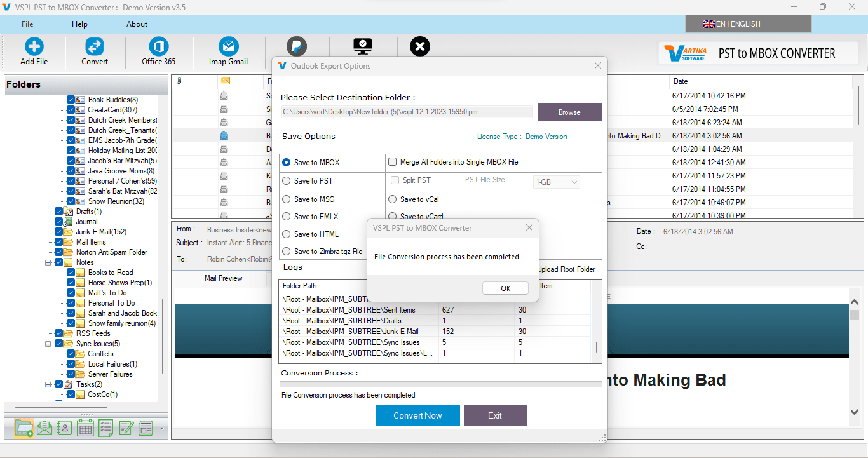Click the Journal folder icon in tree
The height and width of the screenshot is (458, 868).
tap(69, 222)
